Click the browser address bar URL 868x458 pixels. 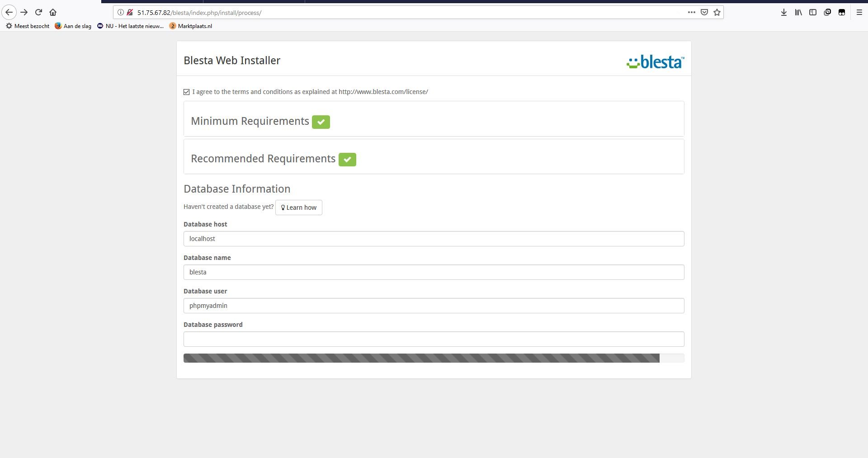[x=199, y=13]
